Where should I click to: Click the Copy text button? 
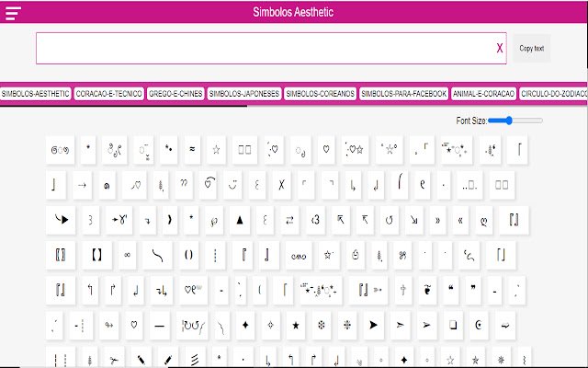coord(531,48)
